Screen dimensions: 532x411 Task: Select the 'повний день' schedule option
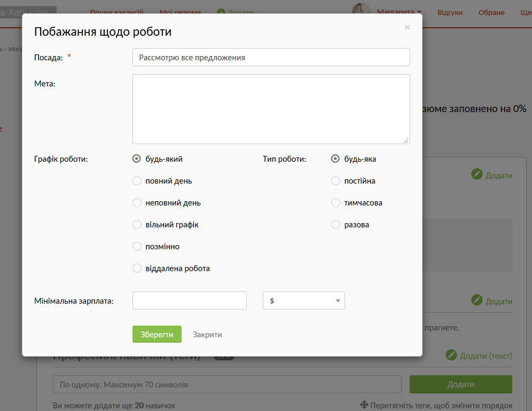(137, 181)
